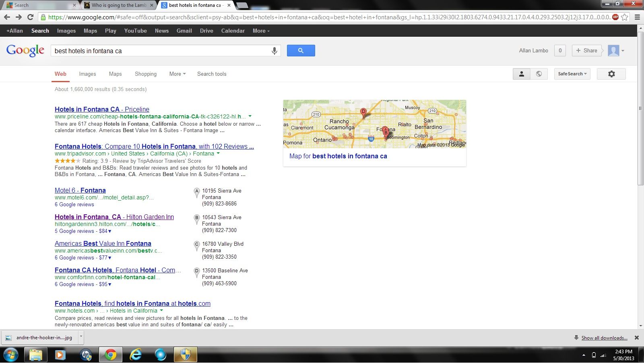Reload the page with the refresh icon
The width and height of the screenshot is (644, 363).
(30, 17)
